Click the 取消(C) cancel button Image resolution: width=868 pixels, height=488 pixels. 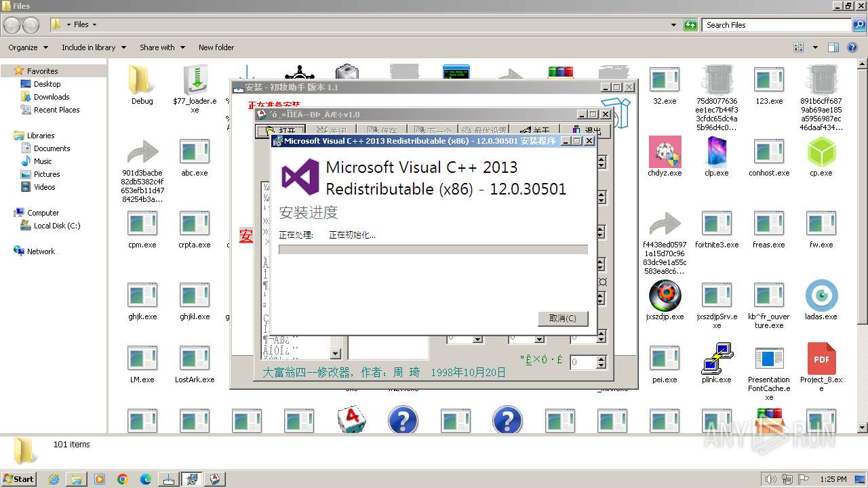563,319
